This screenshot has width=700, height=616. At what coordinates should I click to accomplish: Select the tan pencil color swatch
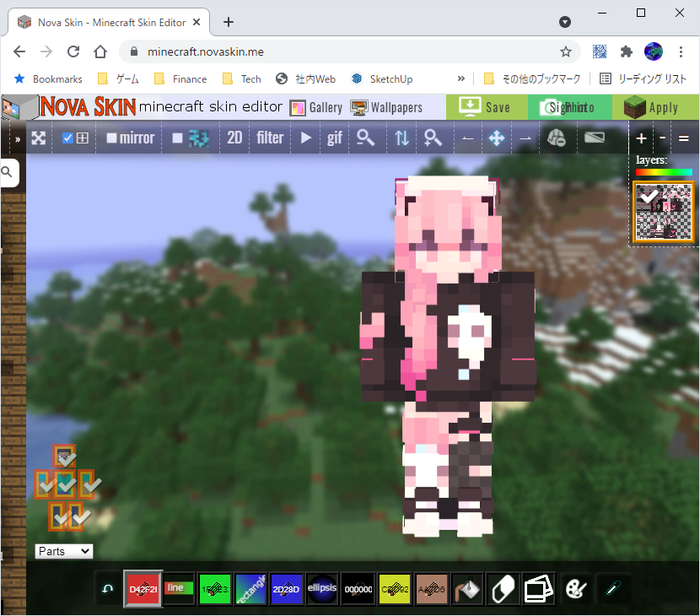(x=431, y=589)
